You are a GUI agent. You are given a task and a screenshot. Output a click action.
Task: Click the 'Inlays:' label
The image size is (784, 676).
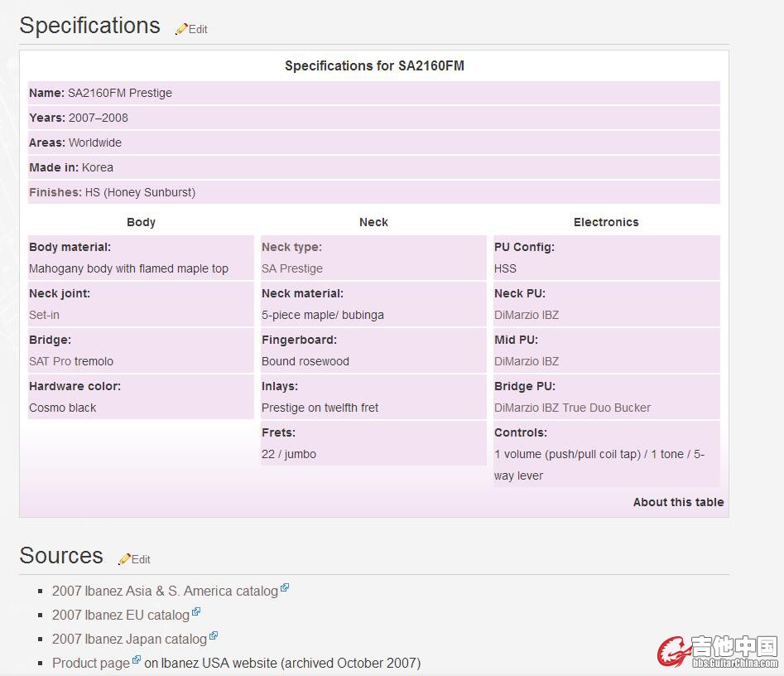coord(280,386)
